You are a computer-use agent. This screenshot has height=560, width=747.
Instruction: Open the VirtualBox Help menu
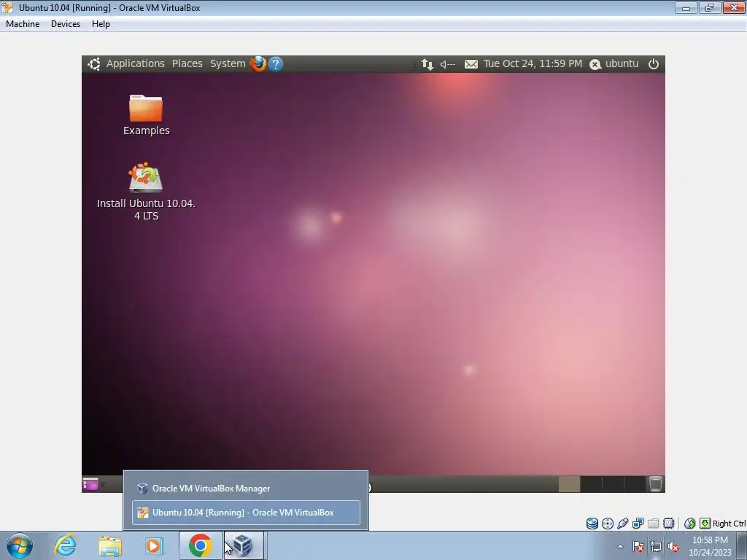click(x=101, y=24)
